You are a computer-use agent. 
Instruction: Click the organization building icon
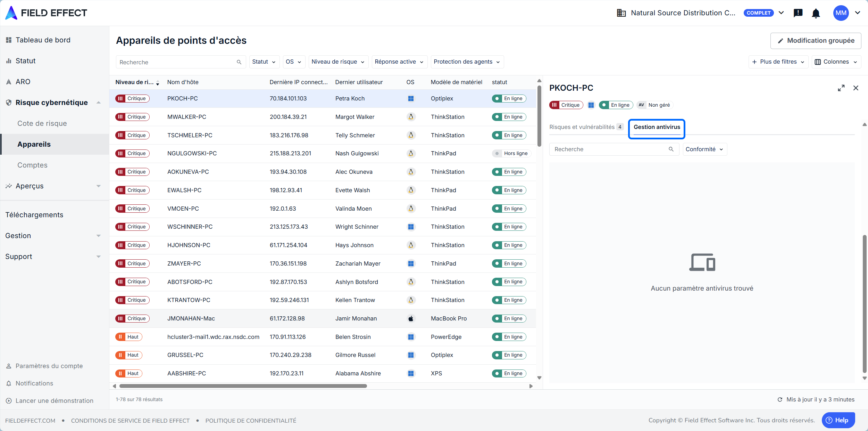621,13
